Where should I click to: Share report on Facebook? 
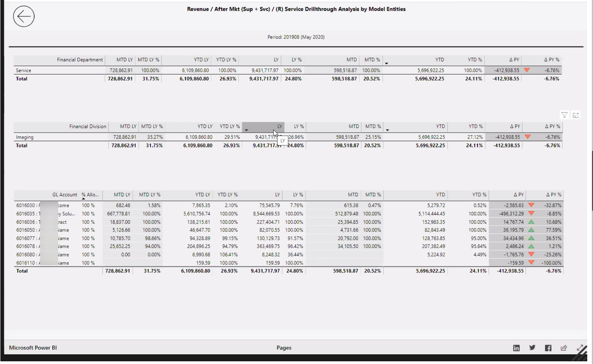pos(548,348)
